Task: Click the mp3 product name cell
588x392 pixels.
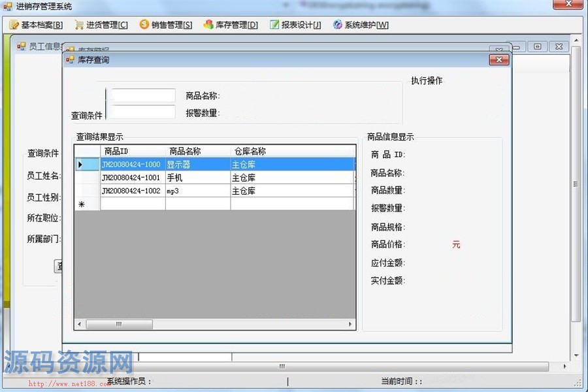Action: (197, 191)
